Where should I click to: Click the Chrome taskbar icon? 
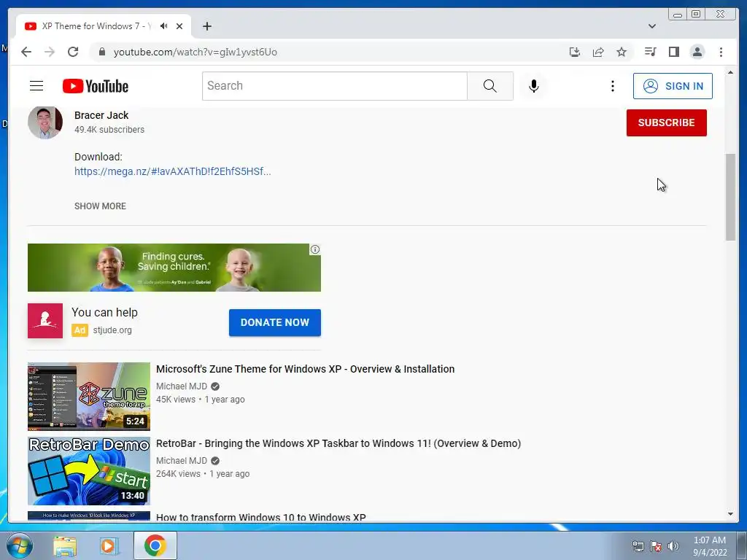point(155,545)
